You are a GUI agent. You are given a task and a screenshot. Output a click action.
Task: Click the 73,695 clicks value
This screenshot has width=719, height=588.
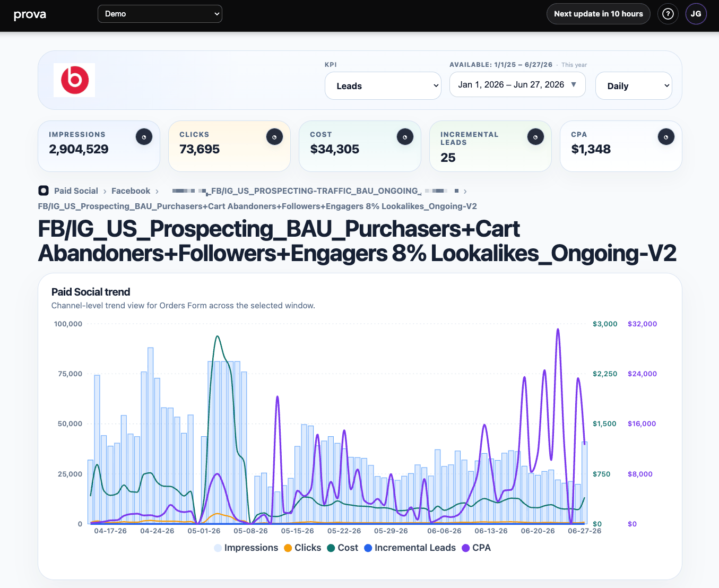[200, 150]
